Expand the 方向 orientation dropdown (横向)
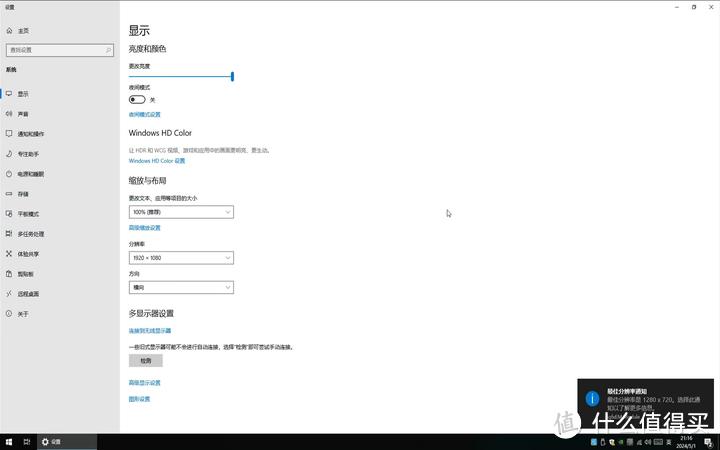Screen dimensions: 720x450 coord(181,287)
